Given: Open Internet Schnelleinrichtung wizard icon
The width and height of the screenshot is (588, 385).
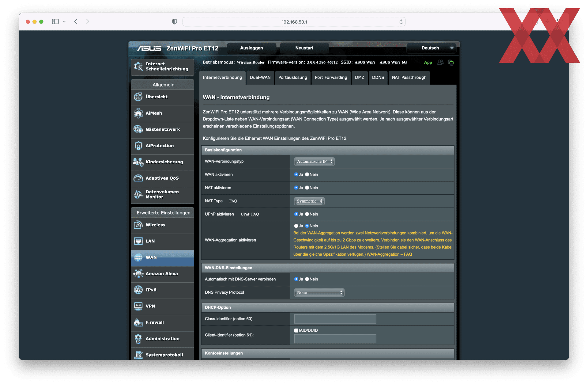Looking at the screenshot, I should [x=138, y=66].
